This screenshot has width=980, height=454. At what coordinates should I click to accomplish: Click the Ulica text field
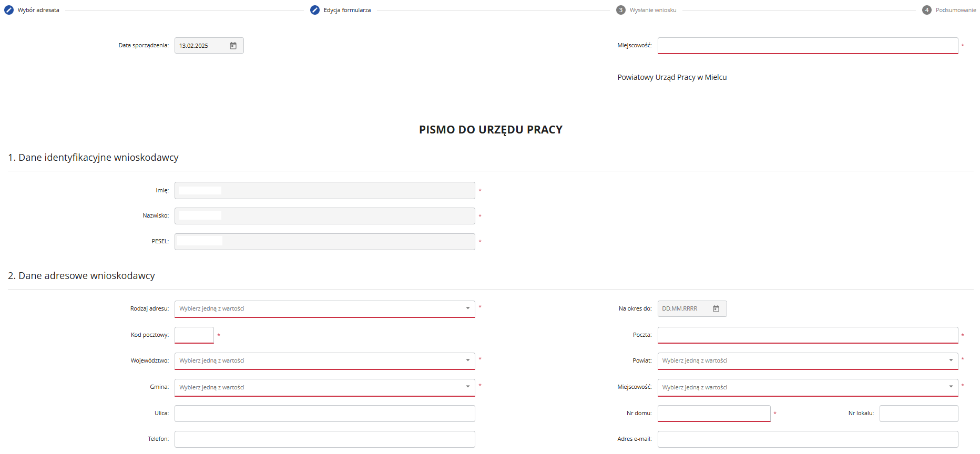pyautogui.click(x=325, y=414)
